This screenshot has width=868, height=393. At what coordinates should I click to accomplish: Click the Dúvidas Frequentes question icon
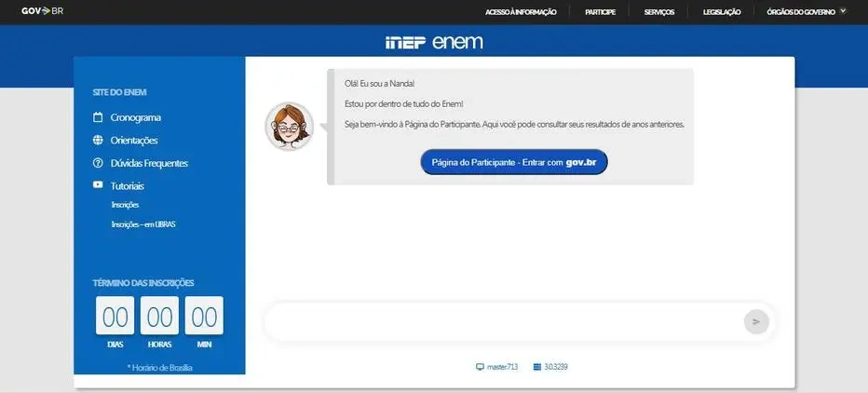pos(98,163)
